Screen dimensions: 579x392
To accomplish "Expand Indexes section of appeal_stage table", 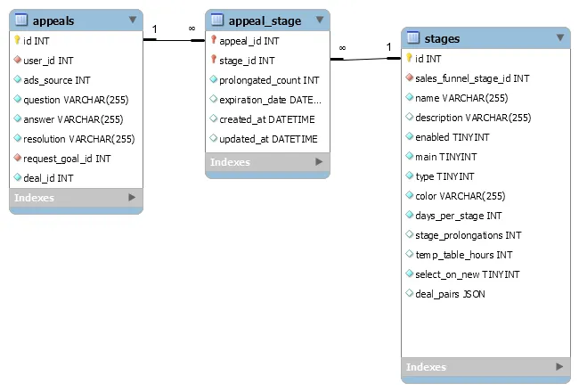I will click(319, 162).
